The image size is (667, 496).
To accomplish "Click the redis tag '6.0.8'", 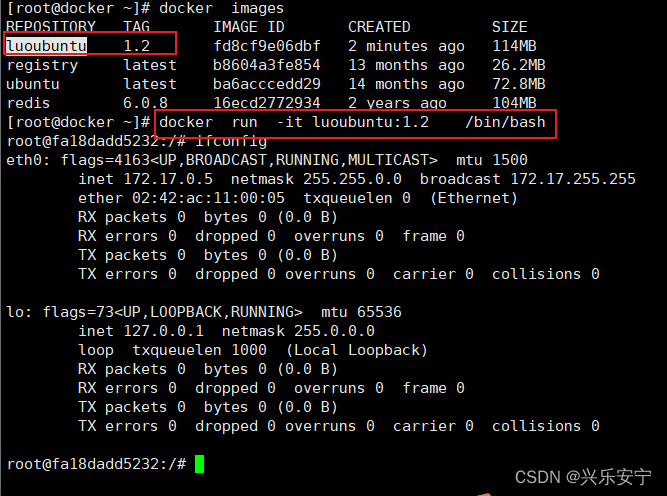I will tap(145, 103).
